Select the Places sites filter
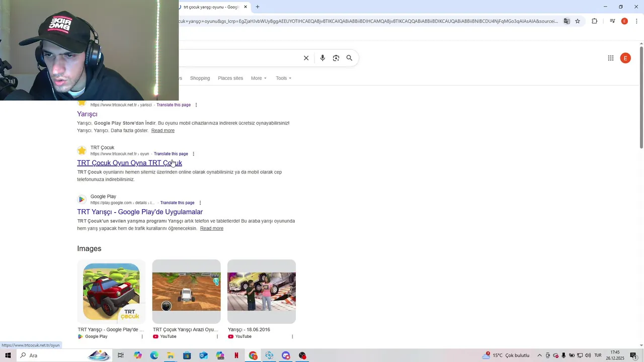The image size is (644, 362). [230, 78]
